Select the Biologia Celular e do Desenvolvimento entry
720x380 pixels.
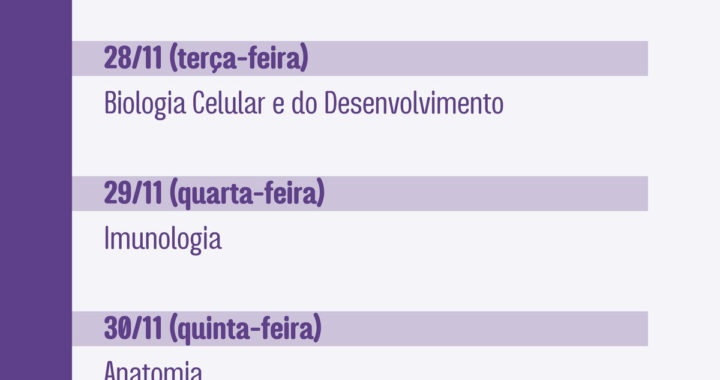click(304, 104)
